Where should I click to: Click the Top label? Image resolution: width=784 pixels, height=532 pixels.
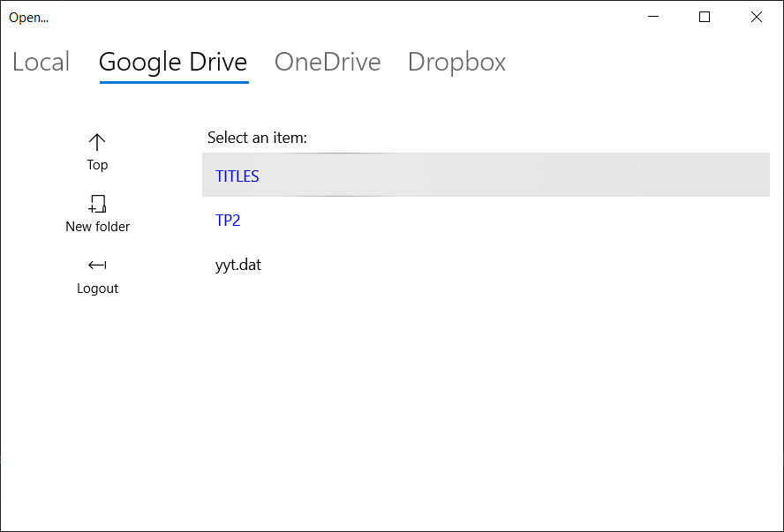click(x=97, y=165)
